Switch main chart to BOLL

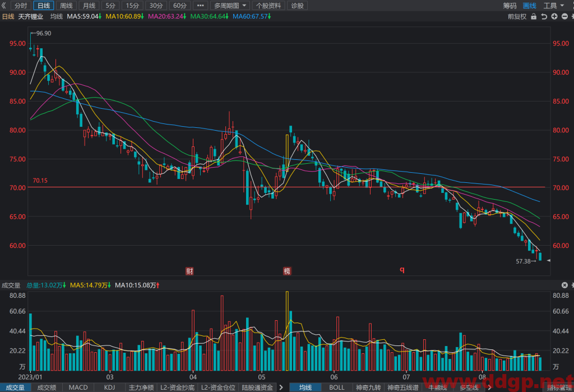tap(337, 388)
